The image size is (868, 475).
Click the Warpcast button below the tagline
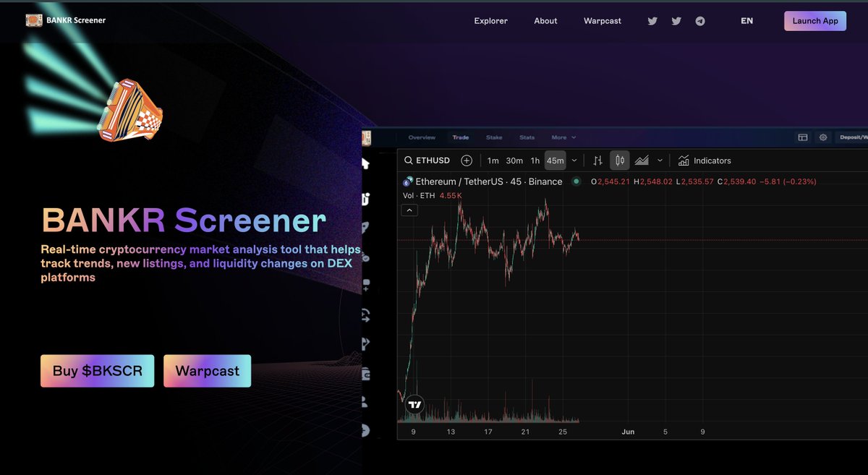[x=207, y=371]
